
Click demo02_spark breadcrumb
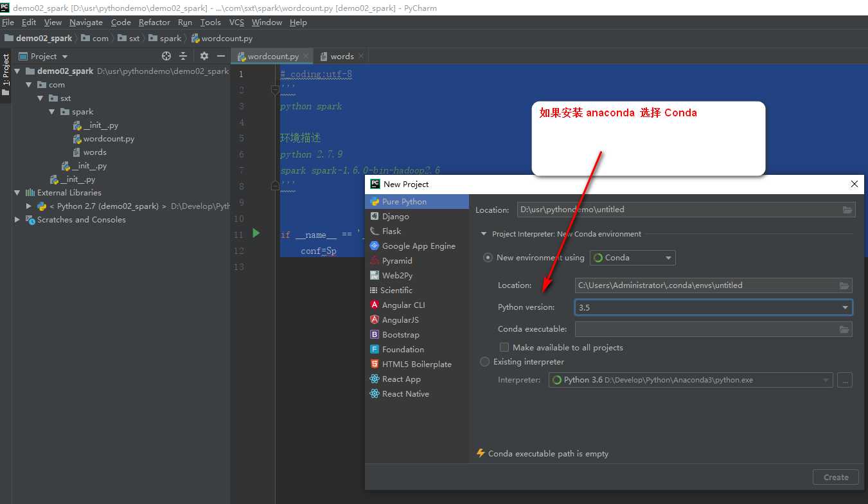(x=38, y=39)
